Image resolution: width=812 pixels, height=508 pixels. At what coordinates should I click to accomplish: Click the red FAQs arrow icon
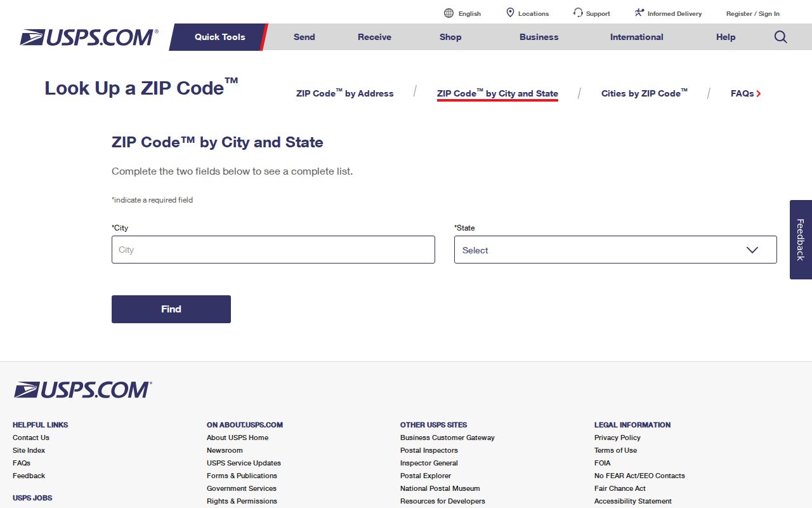click(759, 93)
